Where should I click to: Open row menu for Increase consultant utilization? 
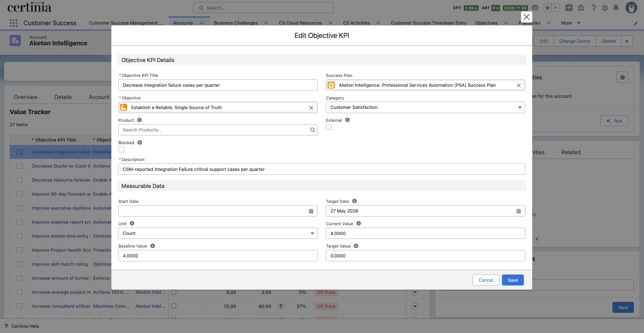click(x=415, y=306)
